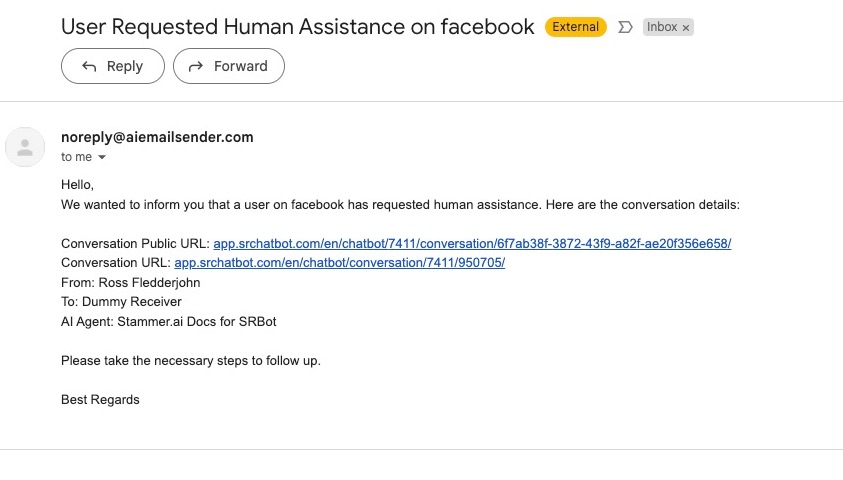Click the "To: Dummy Receiver" line
This screenshot has height=480, width=843.
pos(122,302)
